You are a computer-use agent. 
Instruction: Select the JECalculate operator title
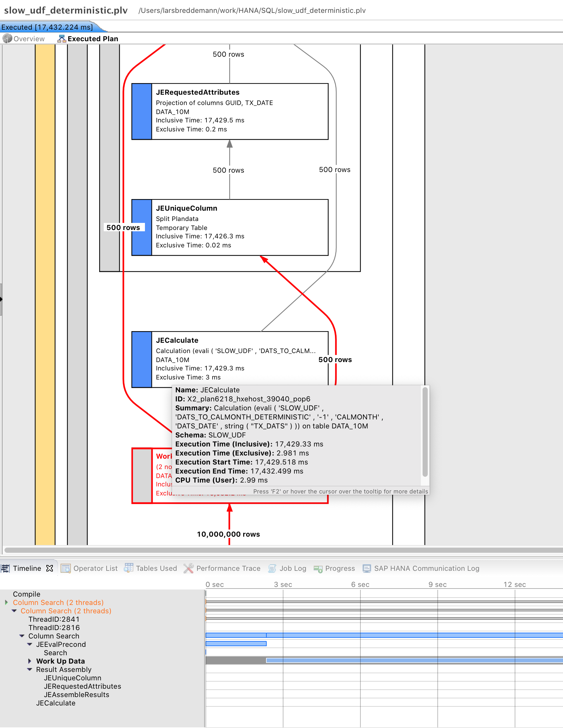(177, 340)
